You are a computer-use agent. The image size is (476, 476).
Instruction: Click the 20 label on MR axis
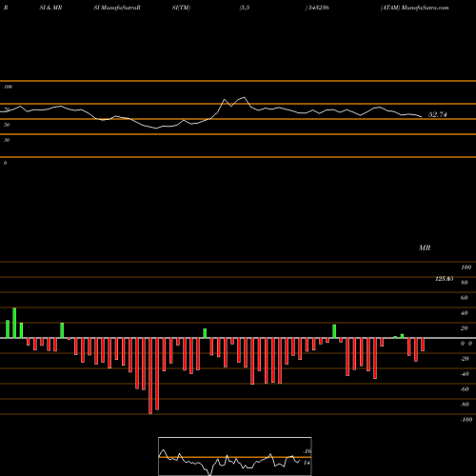[465, 328]
